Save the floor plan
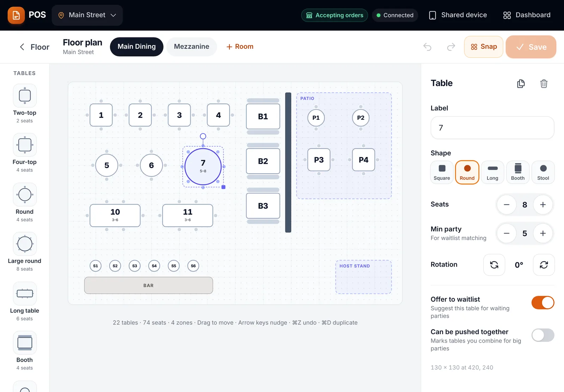Screen dimensions: 564x392 coord(531,47)
